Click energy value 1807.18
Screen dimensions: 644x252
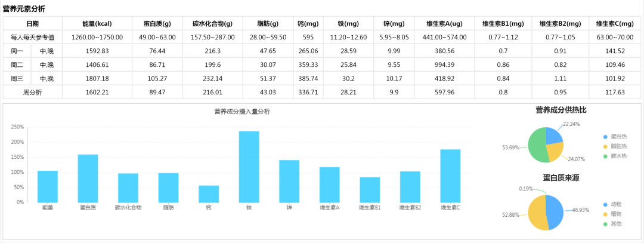coord(97,78)
